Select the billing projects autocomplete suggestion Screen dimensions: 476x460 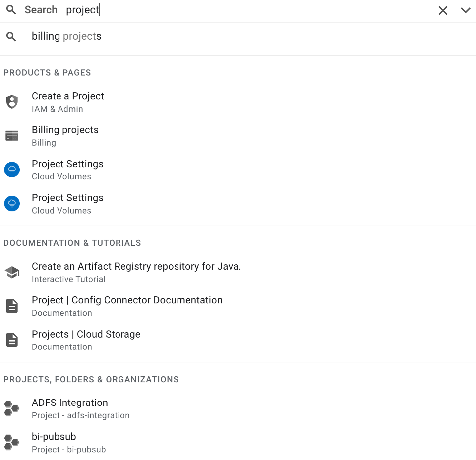click(66, 36)
